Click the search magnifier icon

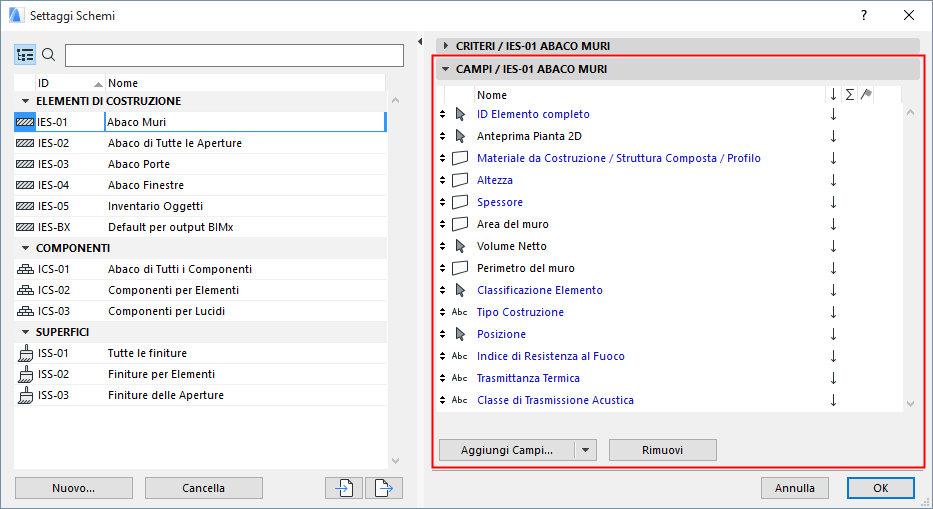(48, 55)
